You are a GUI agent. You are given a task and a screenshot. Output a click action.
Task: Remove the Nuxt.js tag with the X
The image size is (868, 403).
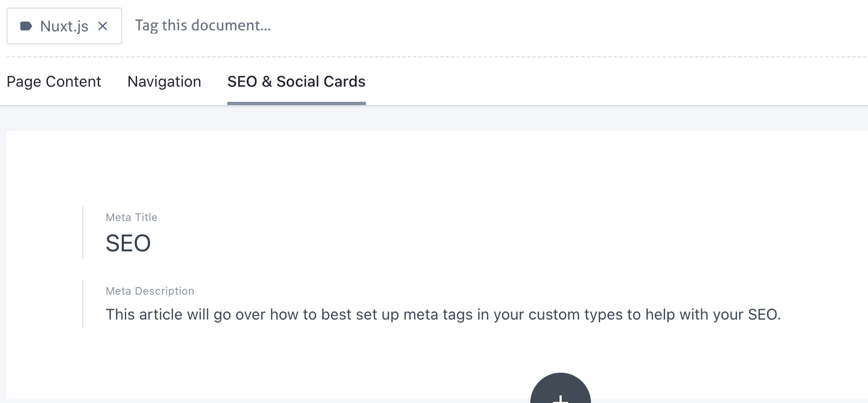tap(103, 26)
